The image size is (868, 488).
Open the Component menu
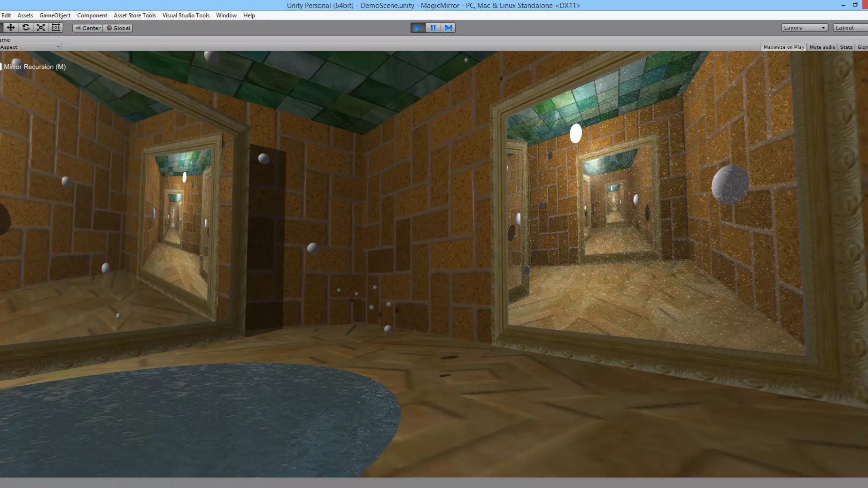pos(92,15)
